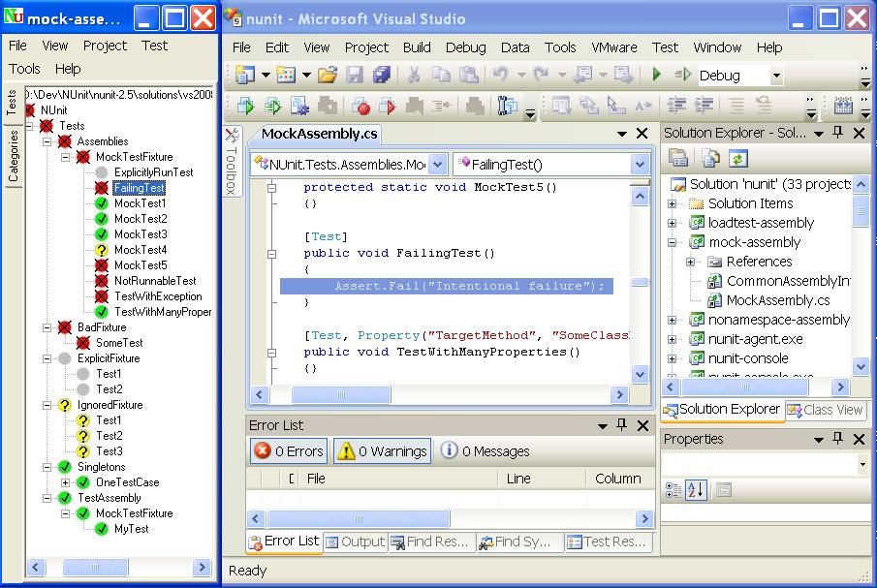877x588 pixels.
Task: Click the Copy icon in the toolbar
Action: (x=441, y=75)
